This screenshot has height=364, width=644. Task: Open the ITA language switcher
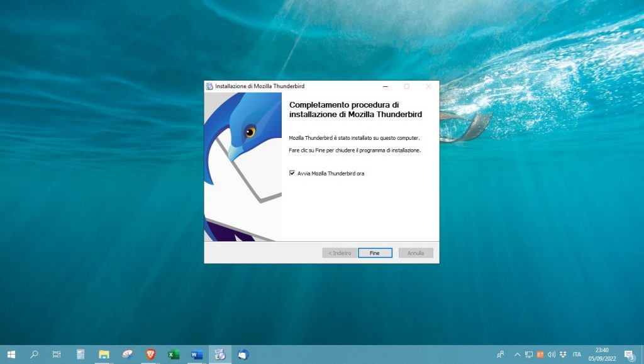[x=577, y=355]
